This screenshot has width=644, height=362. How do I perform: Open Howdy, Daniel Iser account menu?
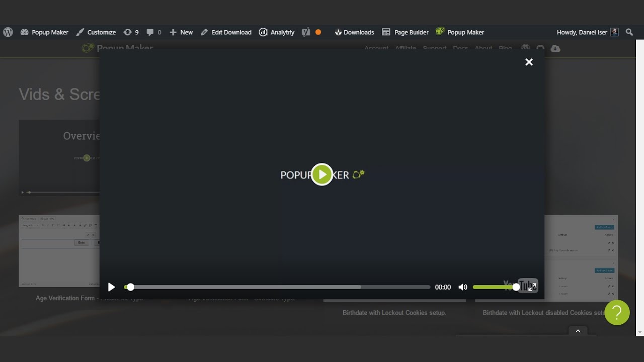tap(587, 32)
